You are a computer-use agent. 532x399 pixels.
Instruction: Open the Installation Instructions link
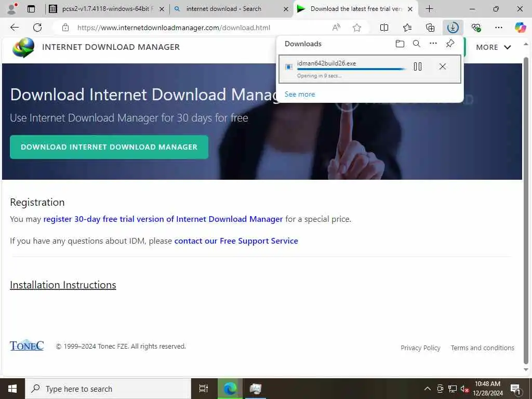pos(63,285)
